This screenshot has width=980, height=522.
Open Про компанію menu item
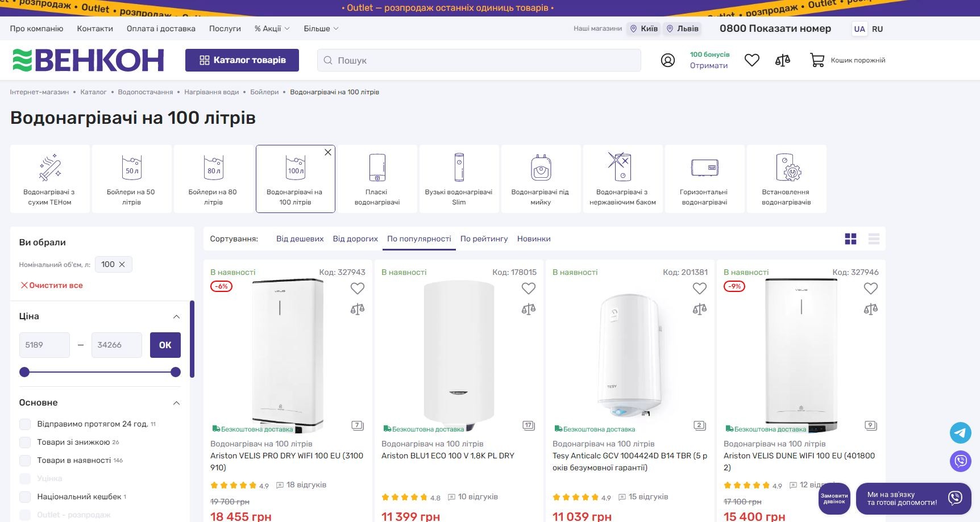(x=36, y=28)
